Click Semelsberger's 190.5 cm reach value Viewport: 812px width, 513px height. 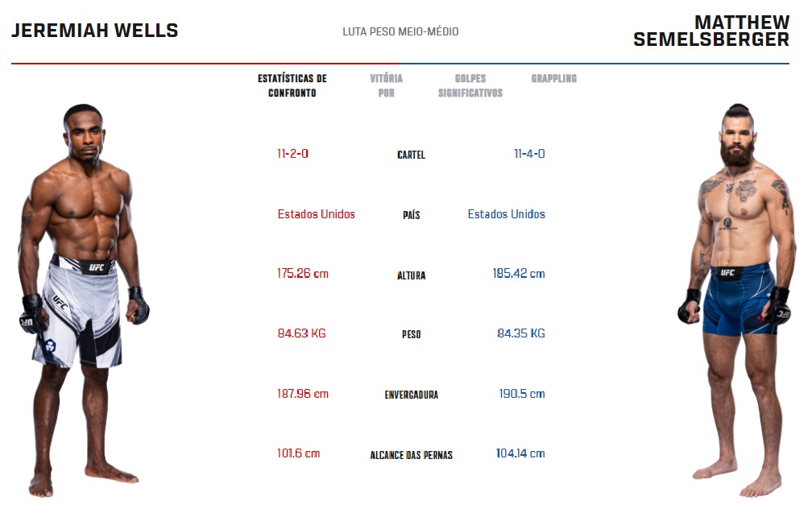522,394
